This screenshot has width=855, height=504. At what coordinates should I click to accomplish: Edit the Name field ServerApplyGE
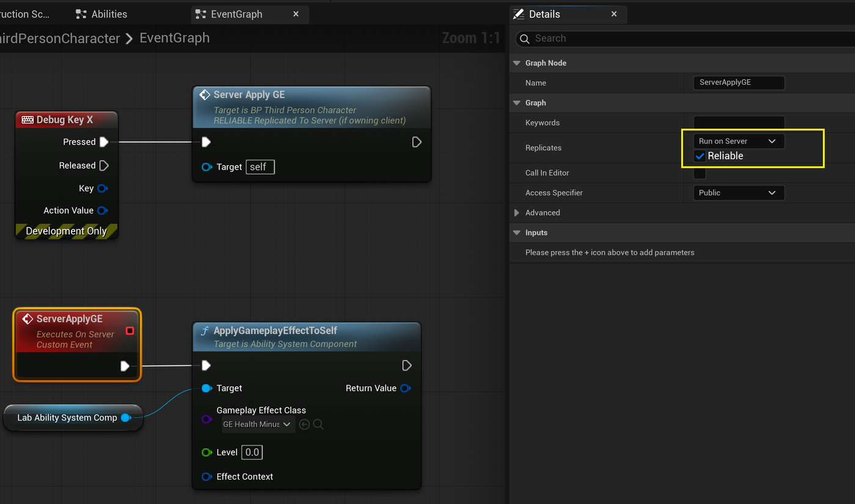click(x=738, y=82)
